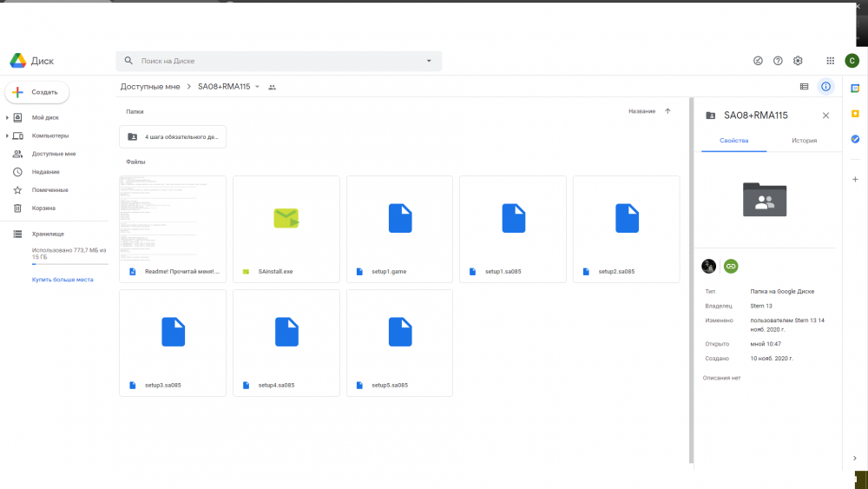Open search options dropdown in search bar
Screen dimensions: 868x489
point(429,61)
